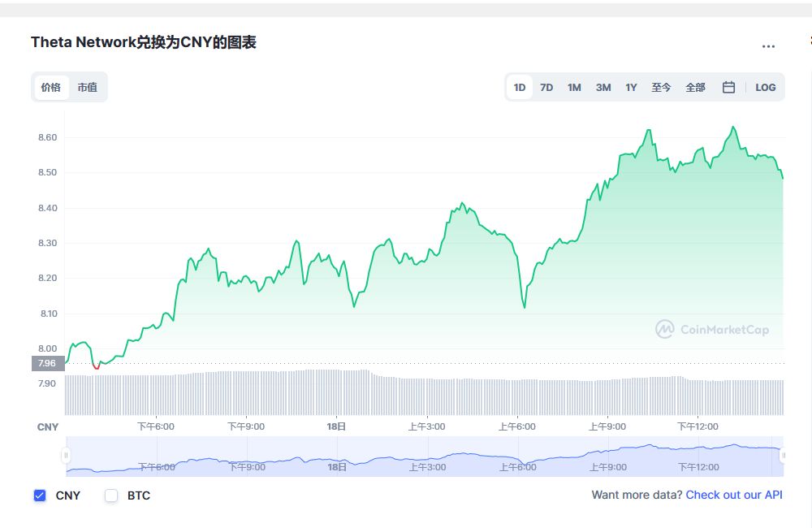The width and height of the screenshot is (812, 528).
Task: Select the 1D time range
Action: pos(520,88)
